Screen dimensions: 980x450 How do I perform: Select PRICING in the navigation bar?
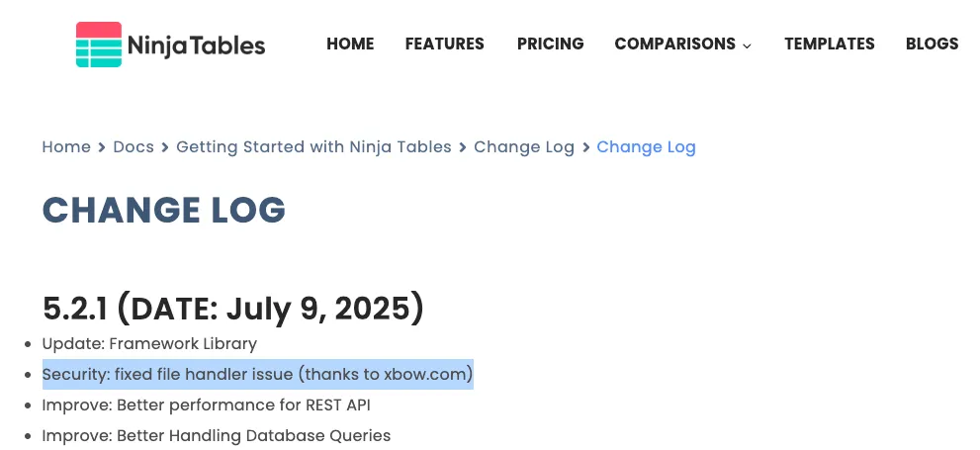550,44
